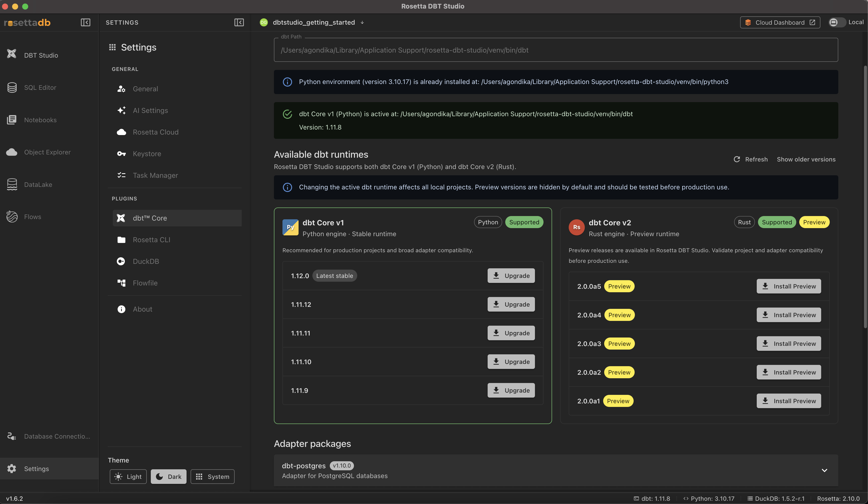The width and height of the screenshot is (868, 504).
Task: Open Task Manager settings
Action: tap(177, 176)
